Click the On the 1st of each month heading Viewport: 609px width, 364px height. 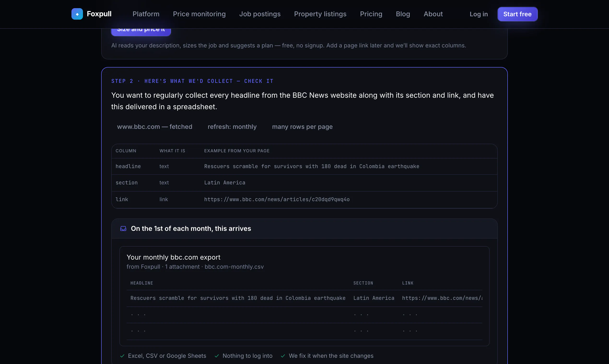click(191, 229)
